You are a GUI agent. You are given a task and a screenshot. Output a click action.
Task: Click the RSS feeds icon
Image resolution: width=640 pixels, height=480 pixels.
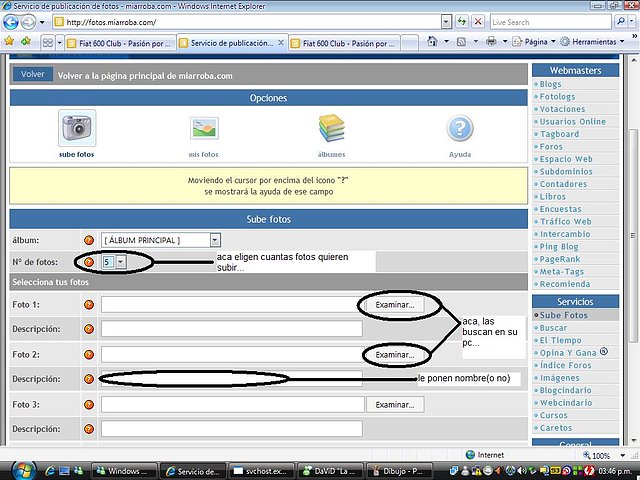[x=461, y=42]
